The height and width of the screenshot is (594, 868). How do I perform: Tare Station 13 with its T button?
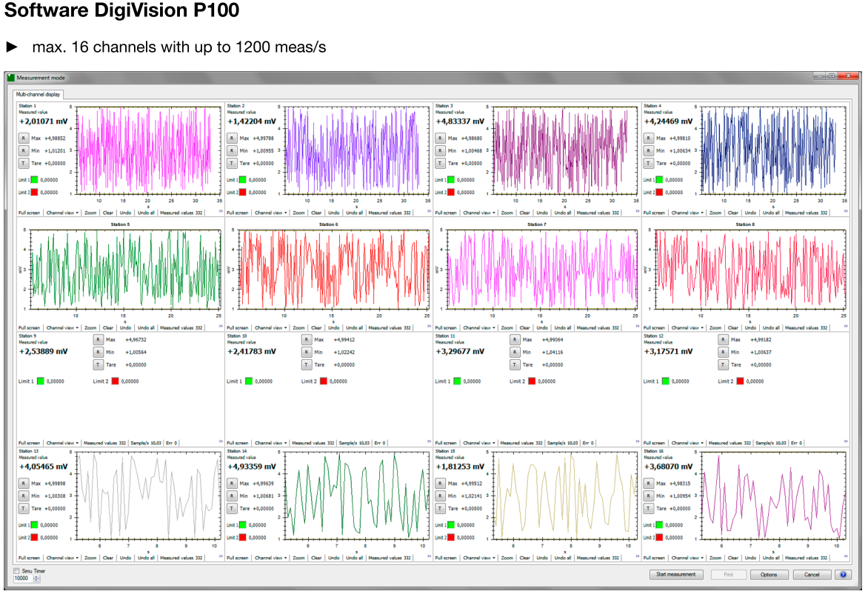tap(23, 508)
